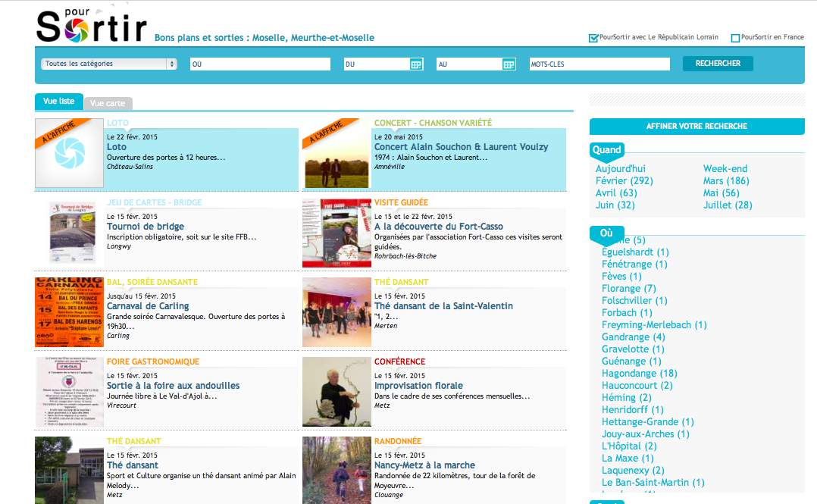The image size is (817, 504).
Task: Select location Hagondange (18)
Action: pos(640,374)
